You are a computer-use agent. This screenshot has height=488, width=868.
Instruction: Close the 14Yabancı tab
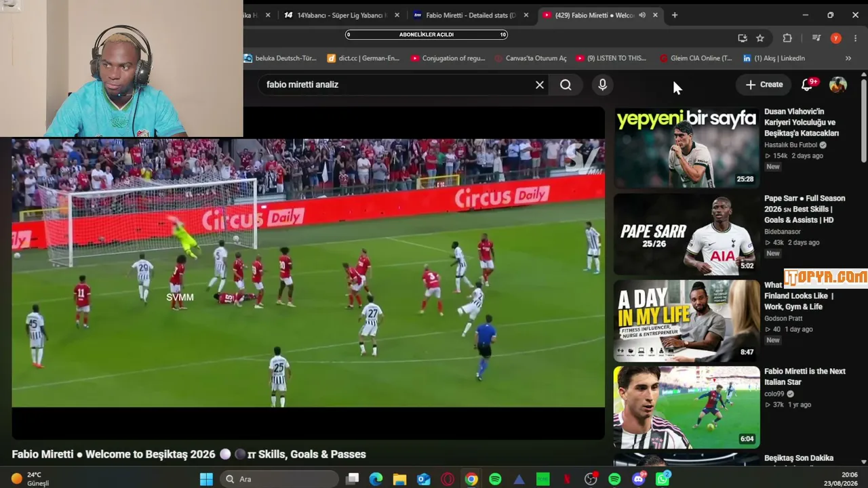397,15
